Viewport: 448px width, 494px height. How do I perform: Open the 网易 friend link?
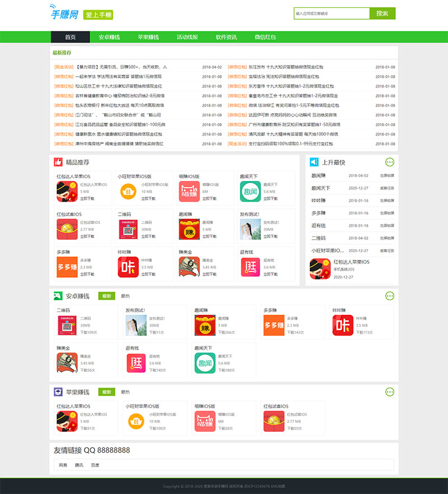point(63,465)
